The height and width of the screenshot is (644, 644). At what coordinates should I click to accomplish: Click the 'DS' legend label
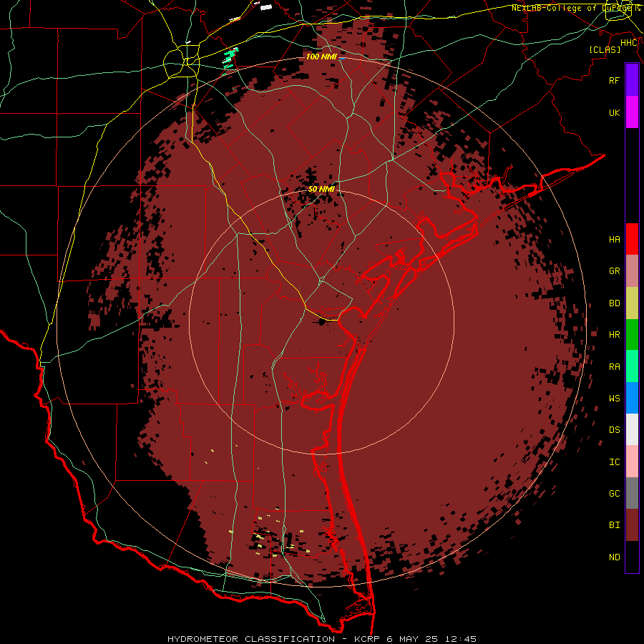coord(615,430)
